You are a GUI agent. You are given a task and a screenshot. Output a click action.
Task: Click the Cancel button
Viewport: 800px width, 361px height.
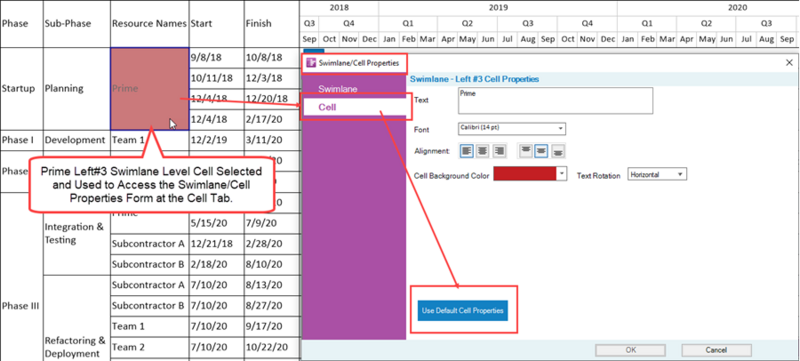pyautogui.click(x=716, y=350)
